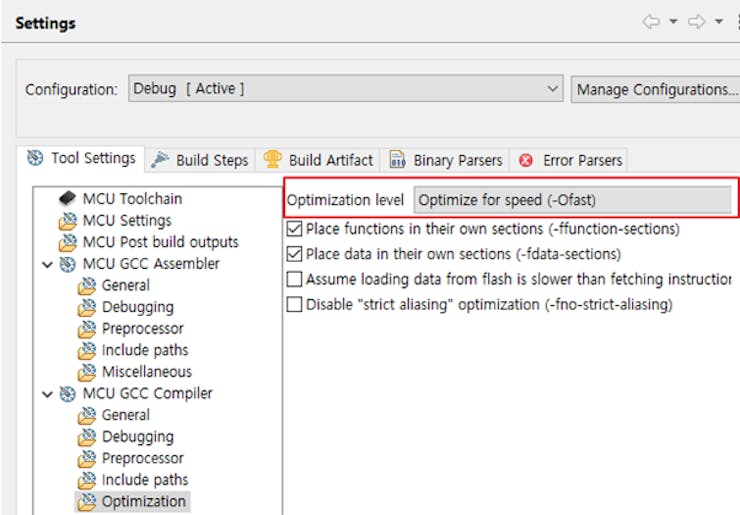Switch to Tool Settings tab
Screen dimensions: 740x515
[81, 158]
